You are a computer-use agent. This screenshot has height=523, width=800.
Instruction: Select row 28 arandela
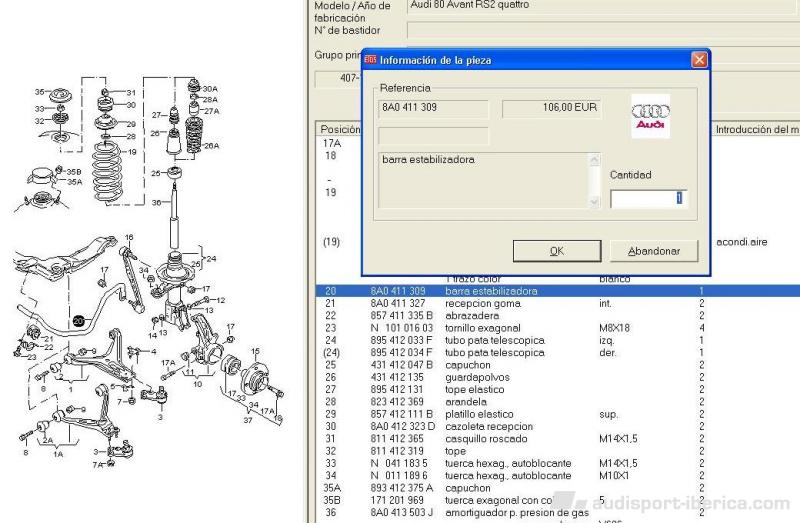tap(558, 402)
